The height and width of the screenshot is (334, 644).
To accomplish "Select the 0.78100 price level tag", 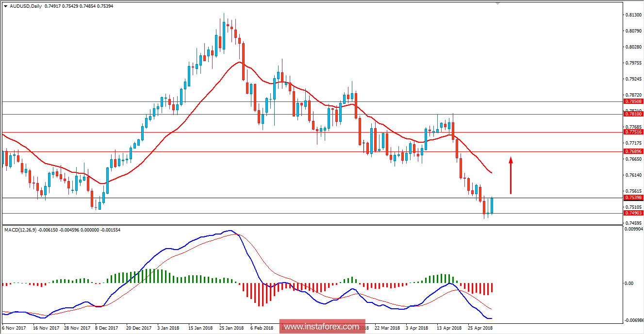I will 632,114.
